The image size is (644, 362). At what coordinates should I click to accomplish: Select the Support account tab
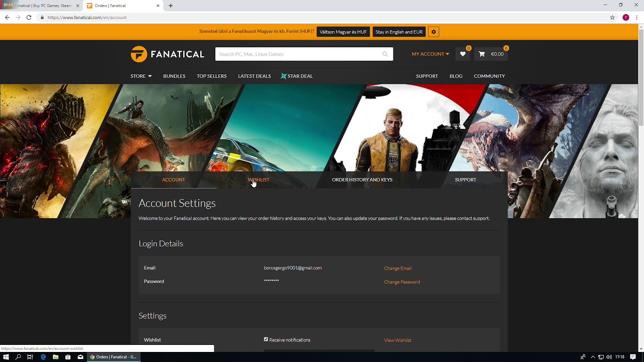465,179
